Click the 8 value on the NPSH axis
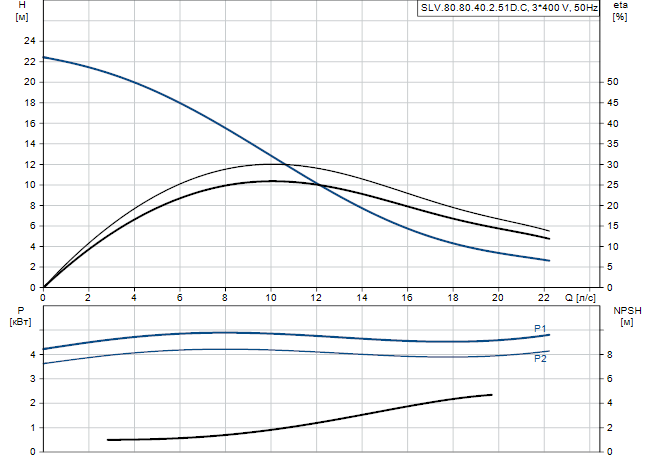 (610, 355)
